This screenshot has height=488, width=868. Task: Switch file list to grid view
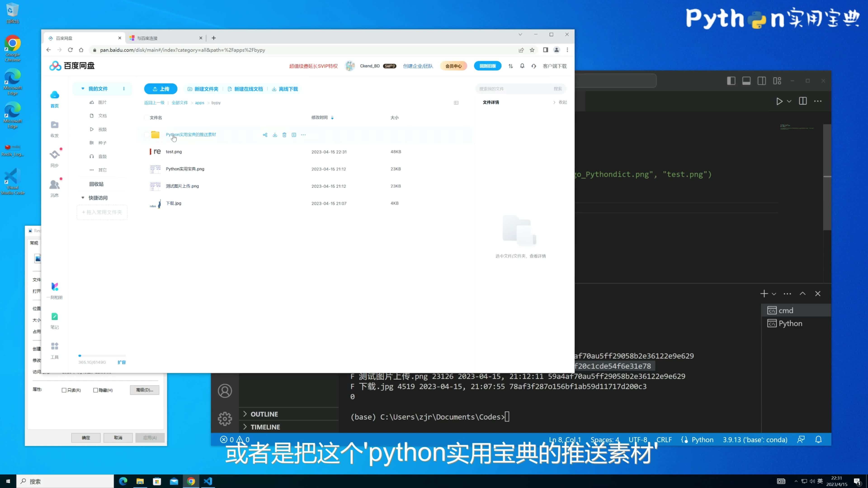(456, 103)
